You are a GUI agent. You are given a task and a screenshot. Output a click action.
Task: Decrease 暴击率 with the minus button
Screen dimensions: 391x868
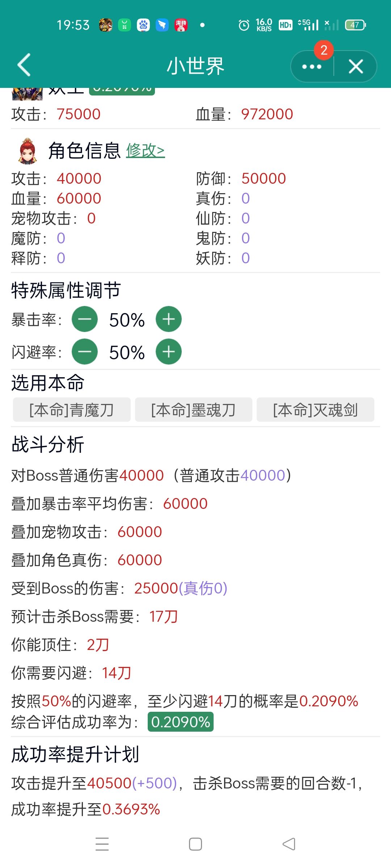[85, 319]
